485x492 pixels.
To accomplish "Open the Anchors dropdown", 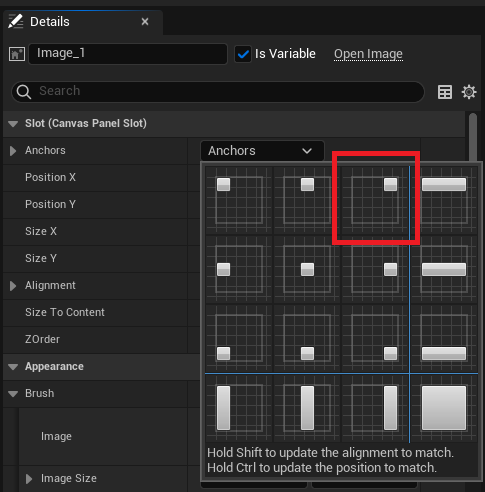I will 262,151.
